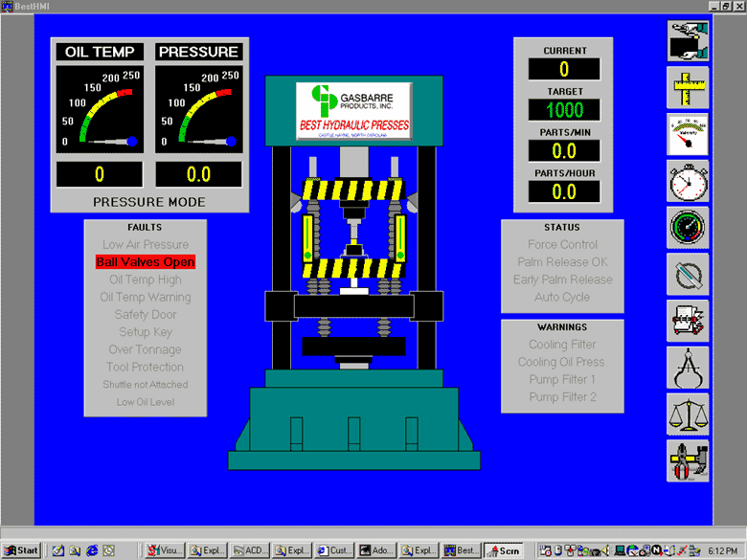Open the red press machine icon

point(688,322)
